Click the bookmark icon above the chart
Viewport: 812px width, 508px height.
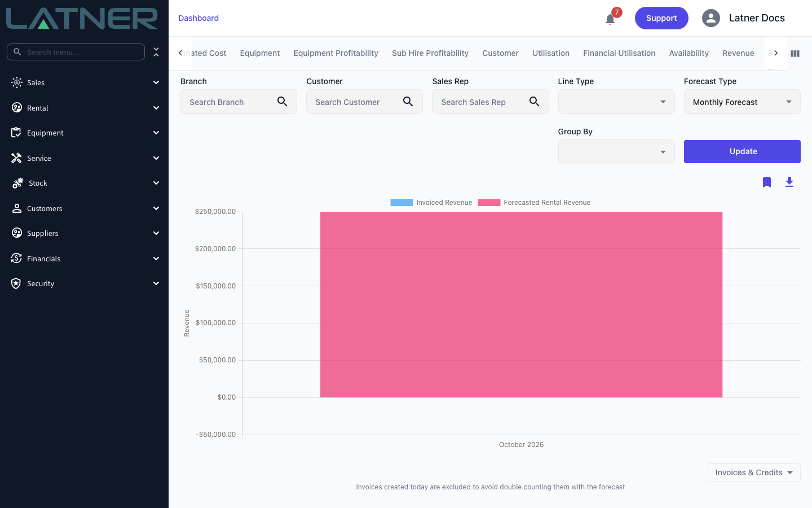(x=767, y=182)
